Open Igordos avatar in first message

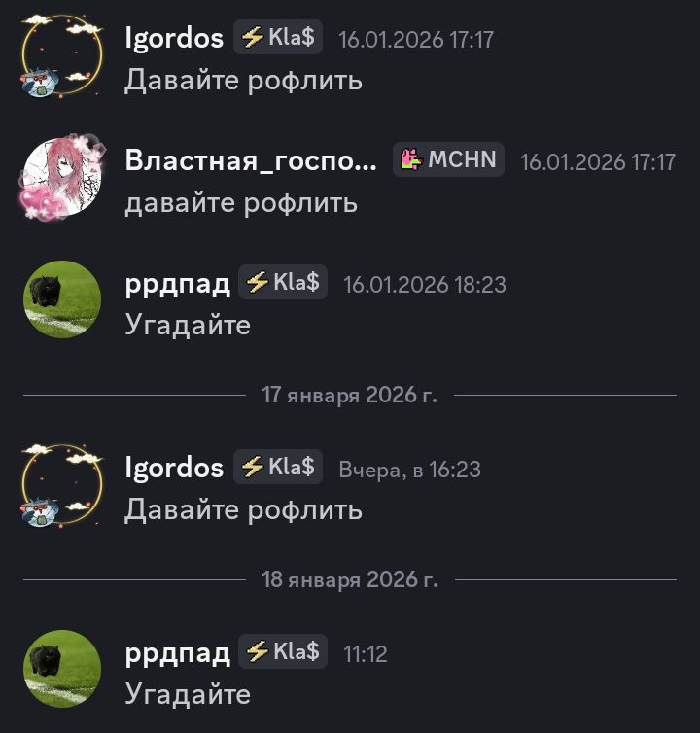pos(62,55)
